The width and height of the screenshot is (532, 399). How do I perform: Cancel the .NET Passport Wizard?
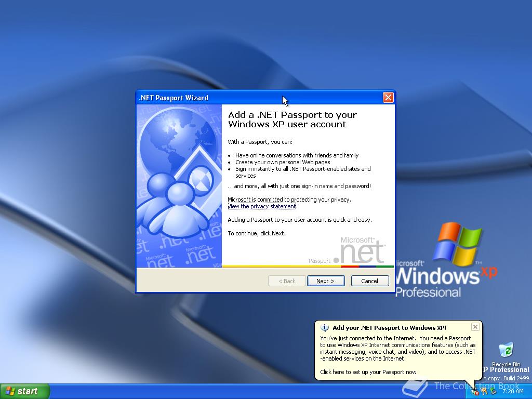(x=370, y=281)
